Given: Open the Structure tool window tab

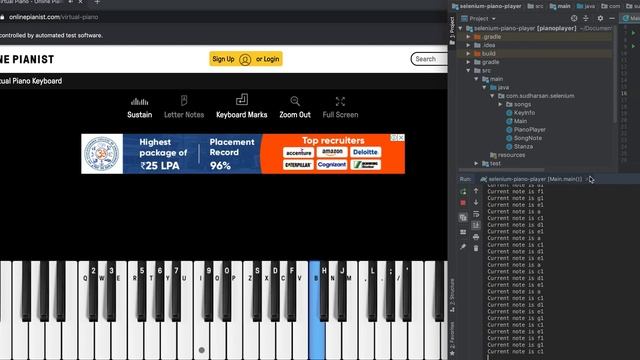Looking at the screenshot, I should tap(452, 296).
